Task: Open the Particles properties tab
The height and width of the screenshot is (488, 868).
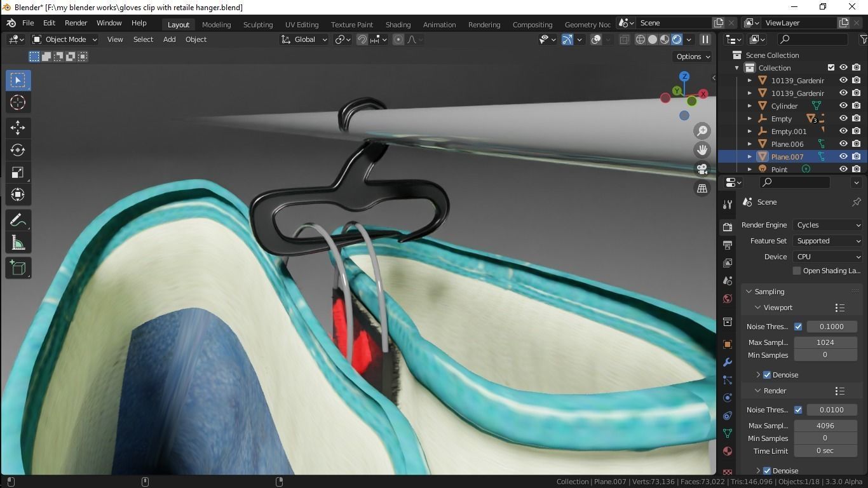Action: (728, 380)
